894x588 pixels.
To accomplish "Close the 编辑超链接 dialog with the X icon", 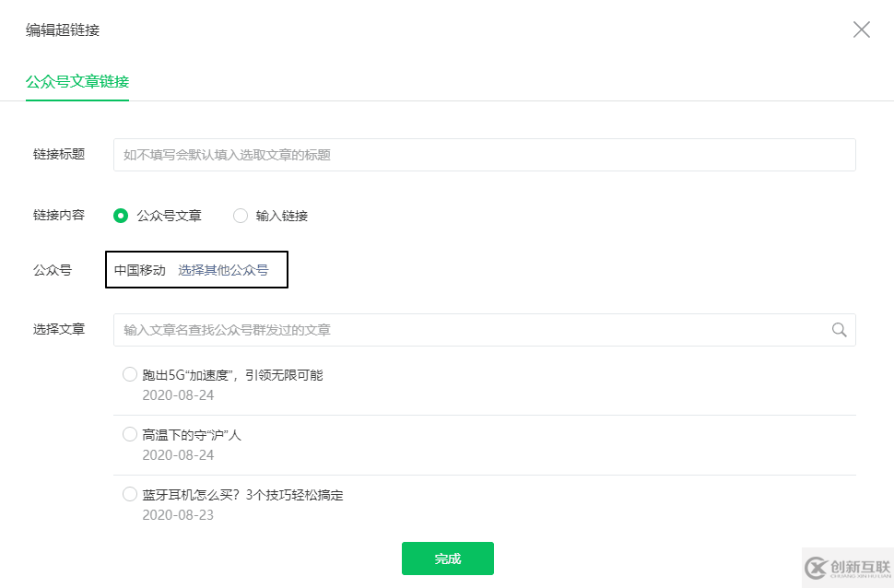I will tap(861, 29).
